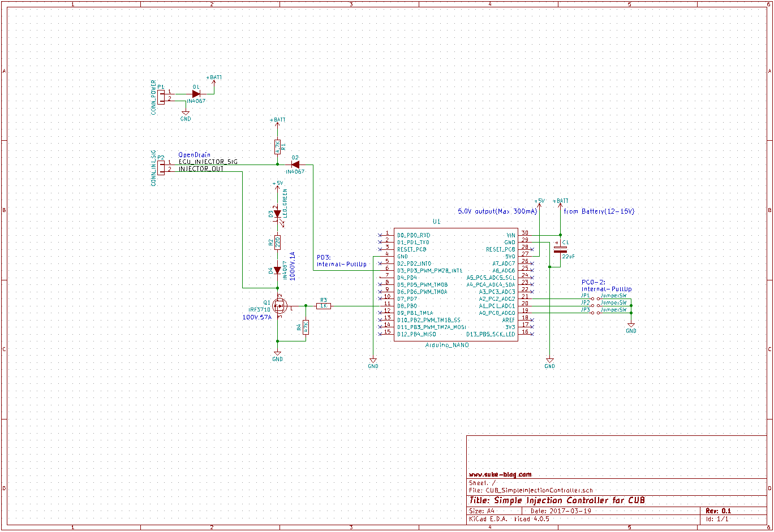Select the D4 diode rated 1000V,1A
This screenshot has height=532, width=774.
(x=277, y=270)
